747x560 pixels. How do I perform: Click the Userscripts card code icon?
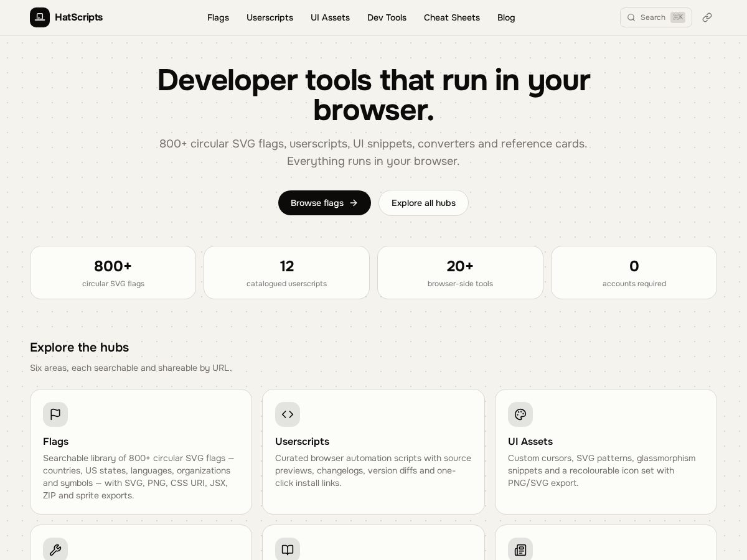[x=288, y=414]
